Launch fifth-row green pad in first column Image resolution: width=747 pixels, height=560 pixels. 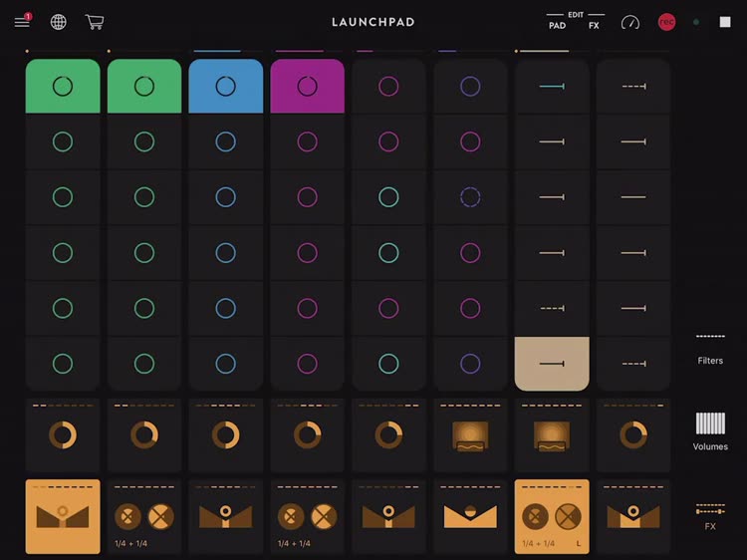(63, 308)
